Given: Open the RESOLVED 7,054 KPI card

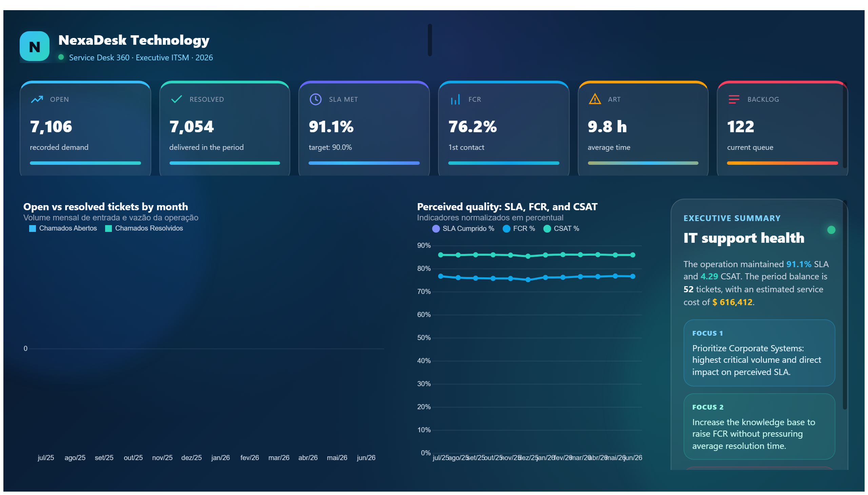Looking at the screenshot, I should 224,128.
